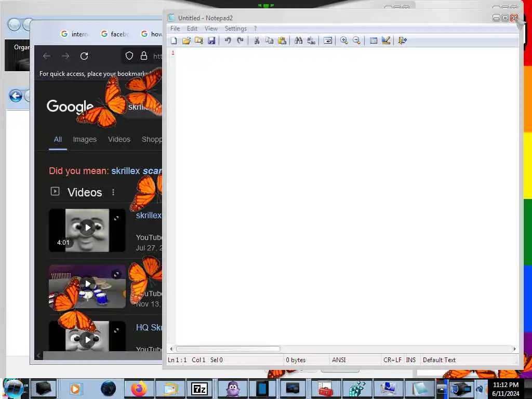Cut selection with the scissors icon
Screen dimensions: 532x399
(257, 41)
